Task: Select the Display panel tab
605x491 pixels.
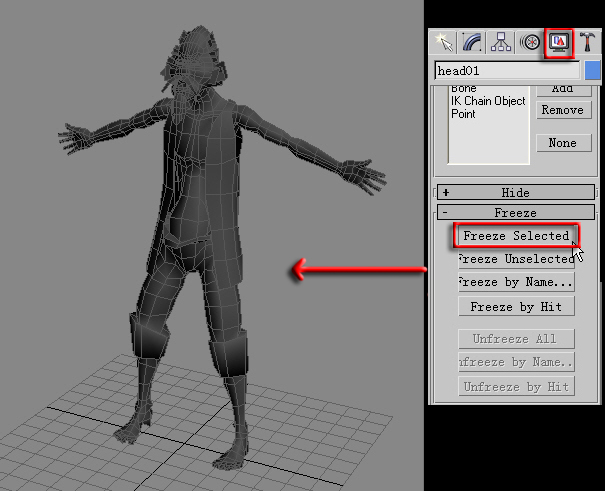Action: [560, 42]
